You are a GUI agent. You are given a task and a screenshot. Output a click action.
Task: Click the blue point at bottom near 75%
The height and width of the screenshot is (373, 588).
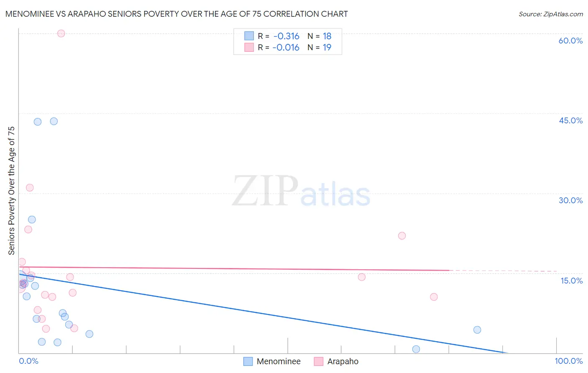[x=416, y=349]
